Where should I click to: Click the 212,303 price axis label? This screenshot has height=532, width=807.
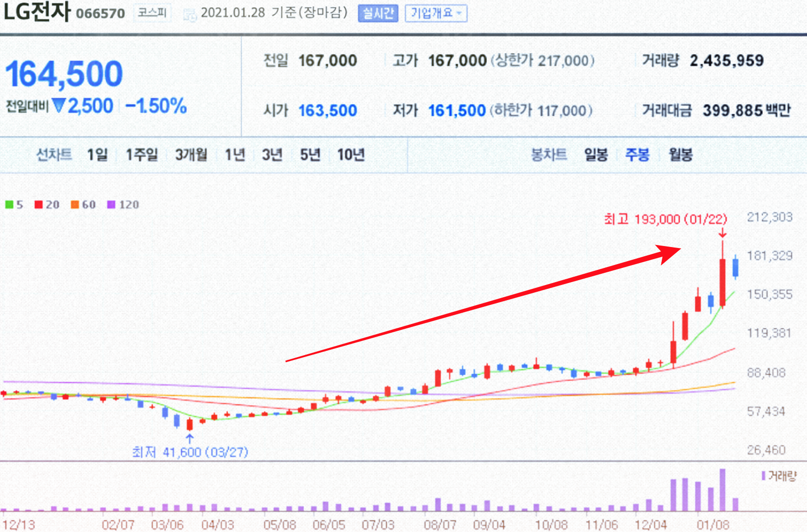click(x=770, y=217)
